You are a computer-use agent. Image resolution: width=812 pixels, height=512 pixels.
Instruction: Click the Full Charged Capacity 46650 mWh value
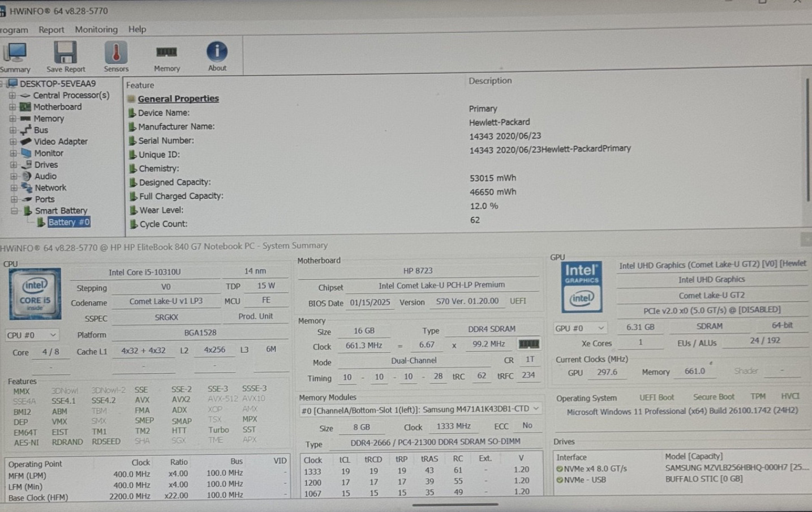(x=493, y=192)
